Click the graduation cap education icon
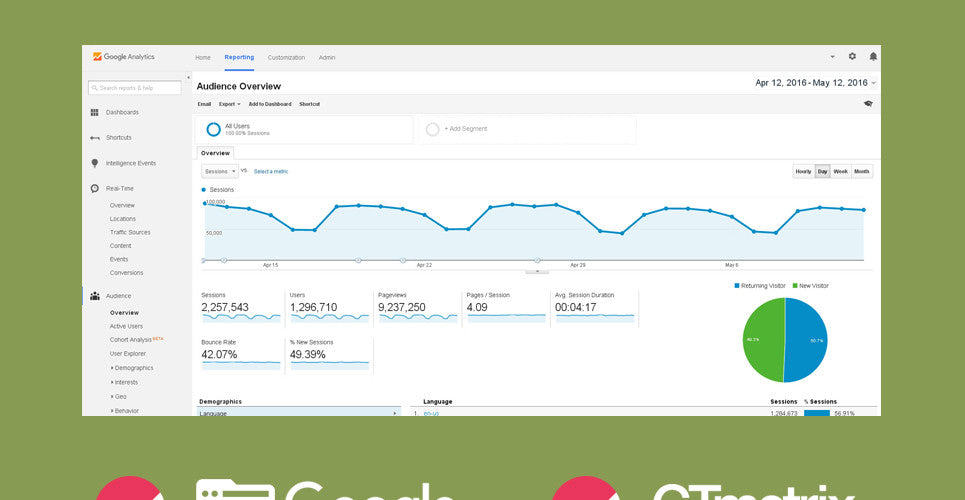The width and height of the screenshot is (965, 500). 868,104
